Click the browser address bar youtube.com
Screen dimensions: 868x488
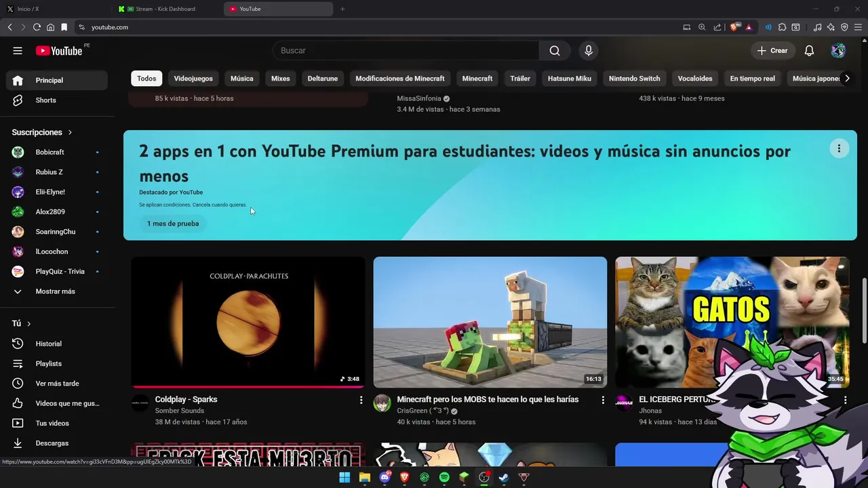click(380, 27)
